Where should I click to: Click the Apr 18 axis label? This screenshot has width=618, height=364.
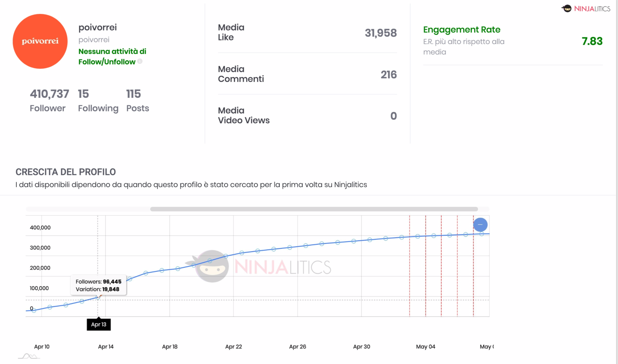pos(170,347)
